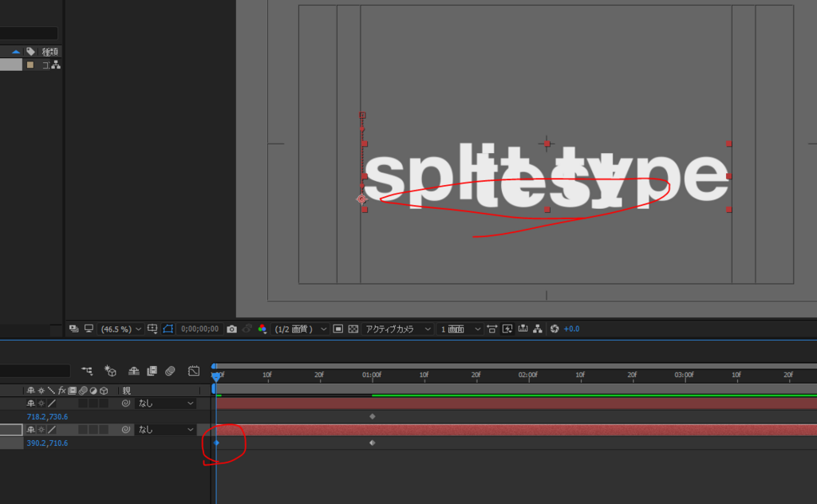Click the Reset Exposure aperture icon
This screenshot has width=817, height=504.
tap(555, 329)
